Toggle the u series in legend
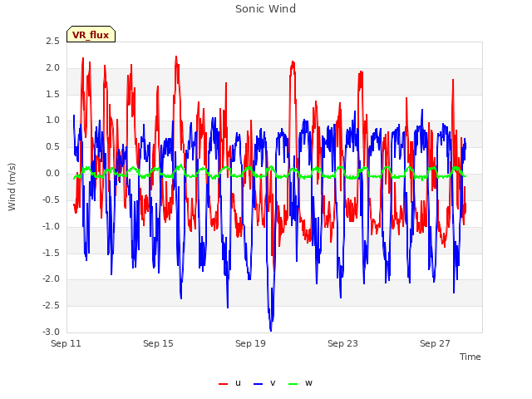532x399 pixels. tap(229, 383)
